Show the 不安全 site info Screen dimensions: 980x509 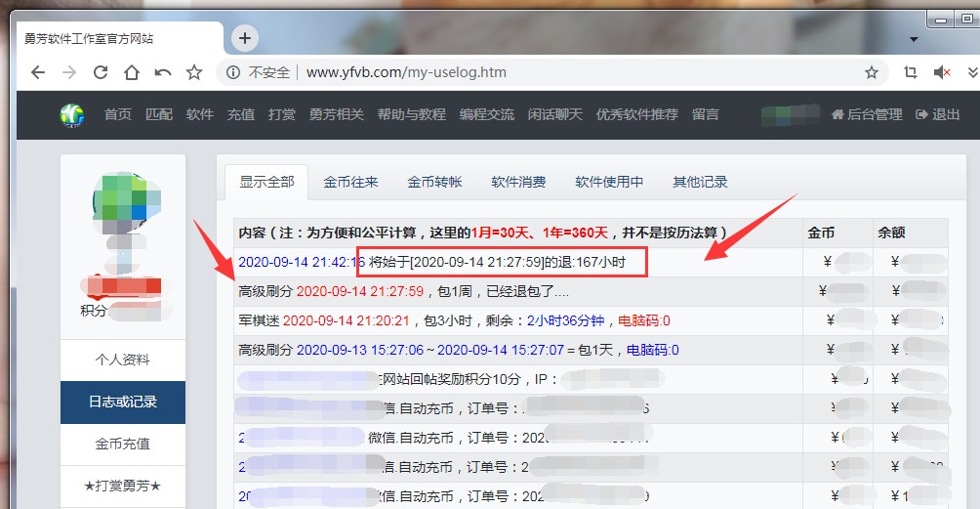pos(259,72)
